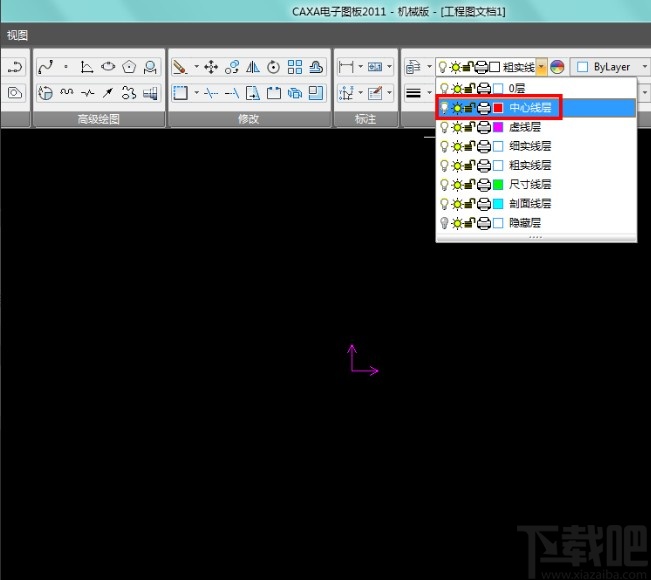Expand the lineweight dropdown arrow
The height and width of the screenshot is (580, 651).
coord(429,92)
